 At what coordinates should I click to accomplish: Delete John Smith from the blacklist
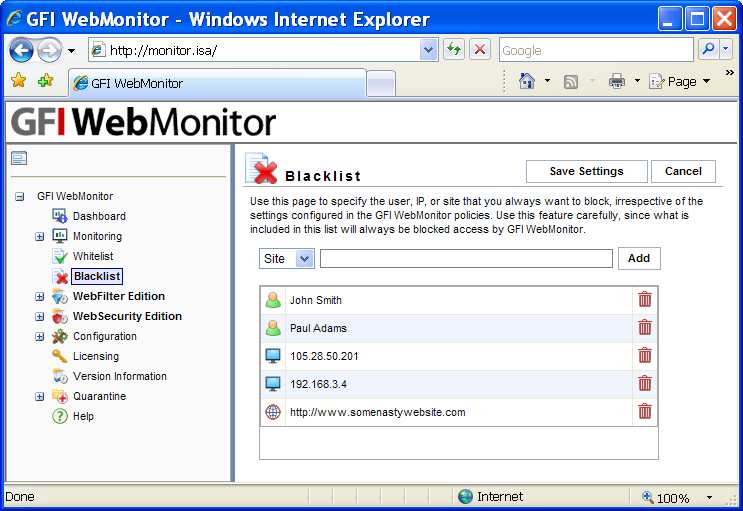pyautogui.click(x=644, y=300)
